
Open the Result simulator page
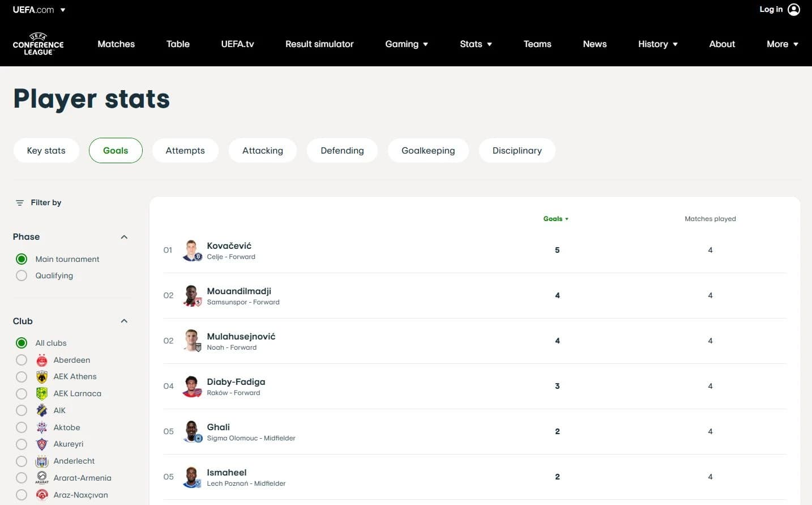[319, 44]
